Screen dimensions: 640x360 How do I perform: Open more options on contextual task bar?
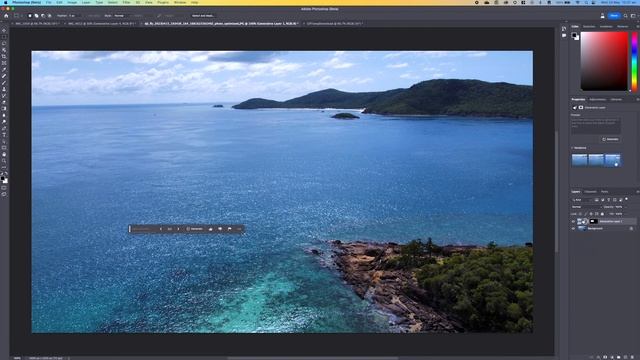[239, 229]
